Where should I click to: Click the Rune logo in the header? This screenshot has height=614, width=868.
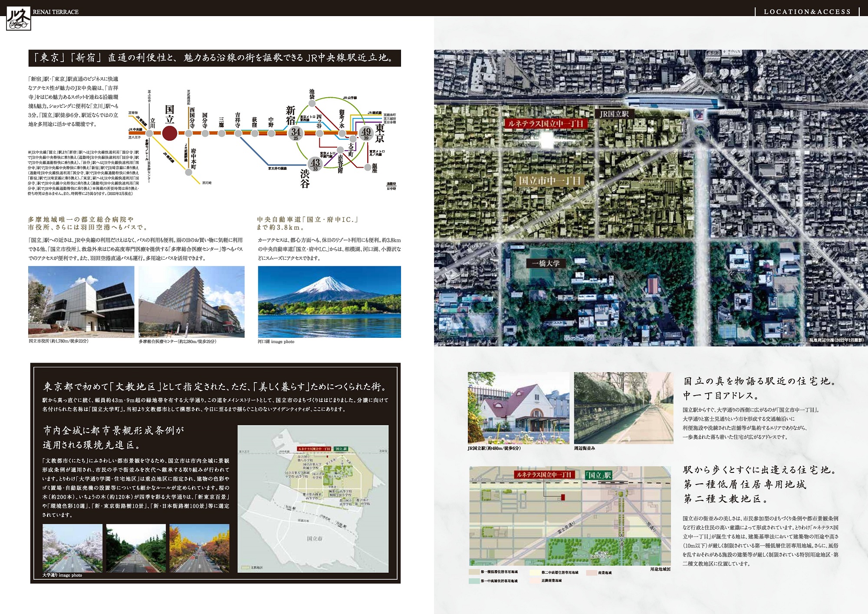pos(19,19)
